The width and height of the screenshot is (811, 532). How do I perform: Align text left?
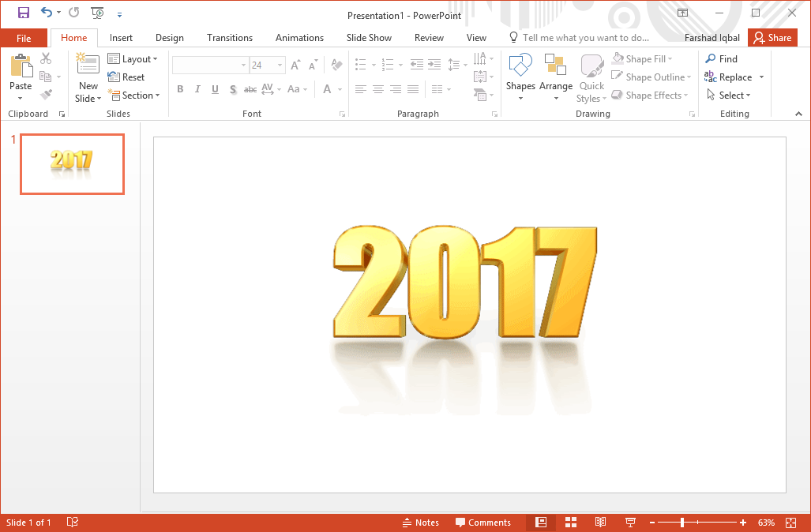tap(361, 89)
